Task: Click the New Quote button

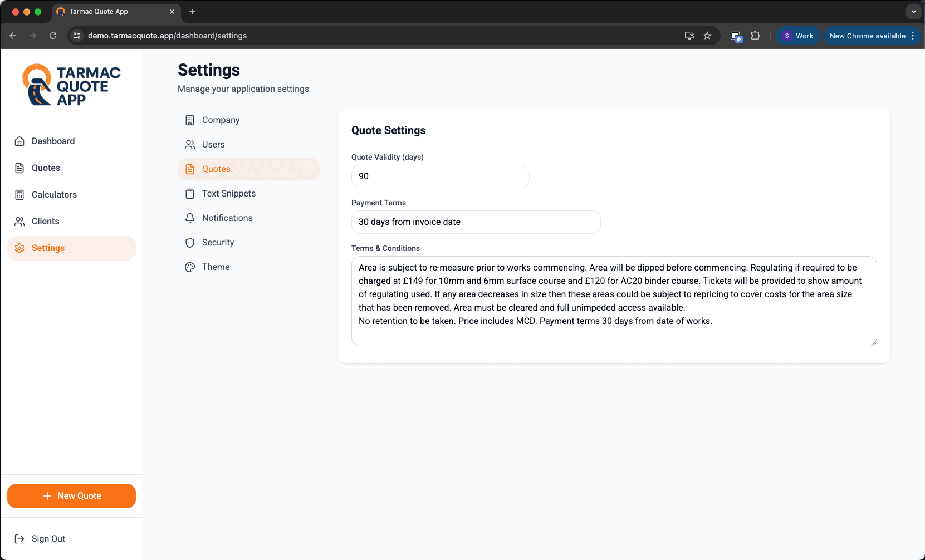Action: pos(71,496)
